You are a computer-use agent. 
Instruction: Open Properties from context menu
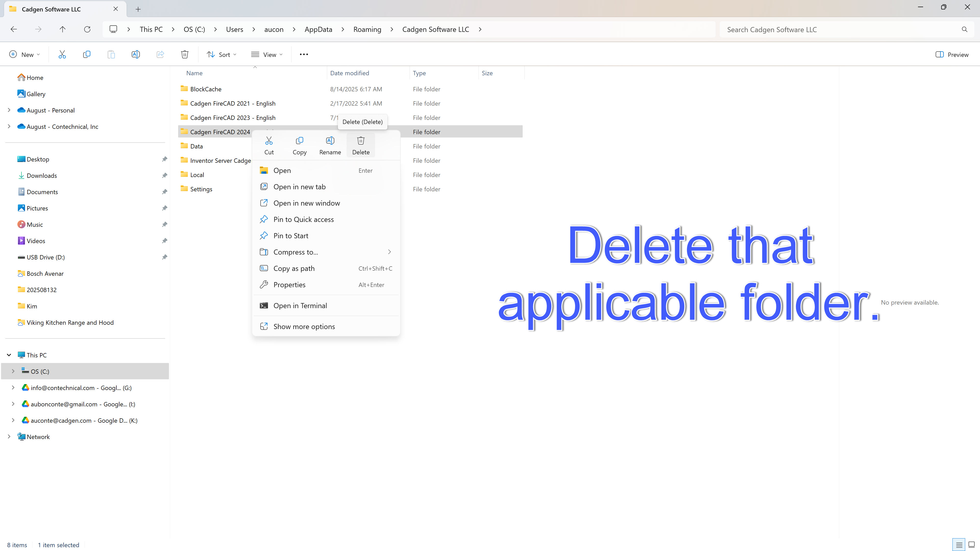(326, 285)
